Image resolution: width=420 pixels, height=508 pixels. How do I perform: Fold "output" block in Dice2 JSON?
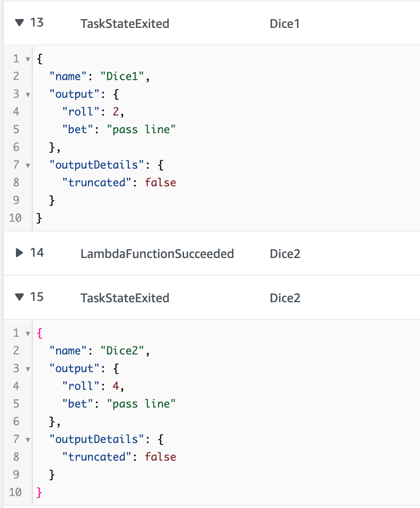pyautogui.click(x=28, y=369)
